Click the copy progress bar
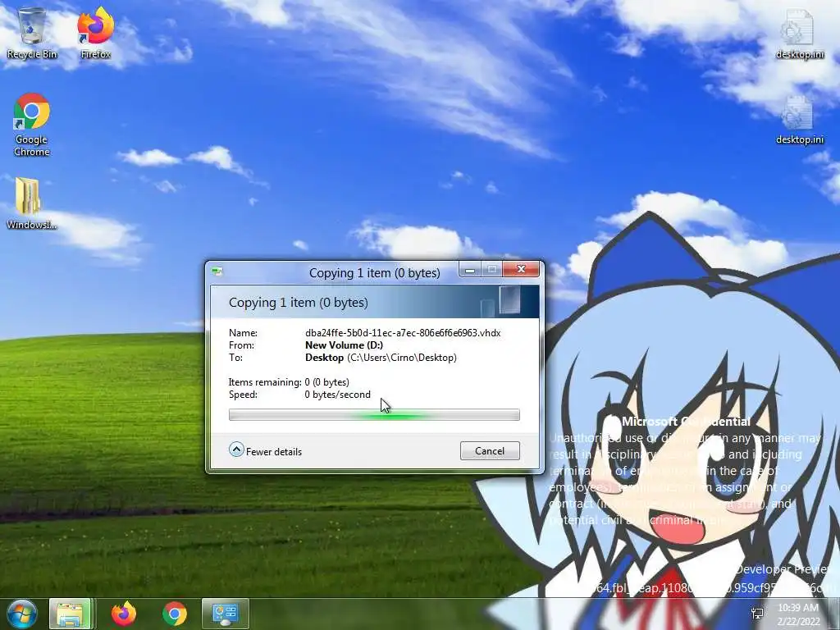 click(x=374, y=414)
